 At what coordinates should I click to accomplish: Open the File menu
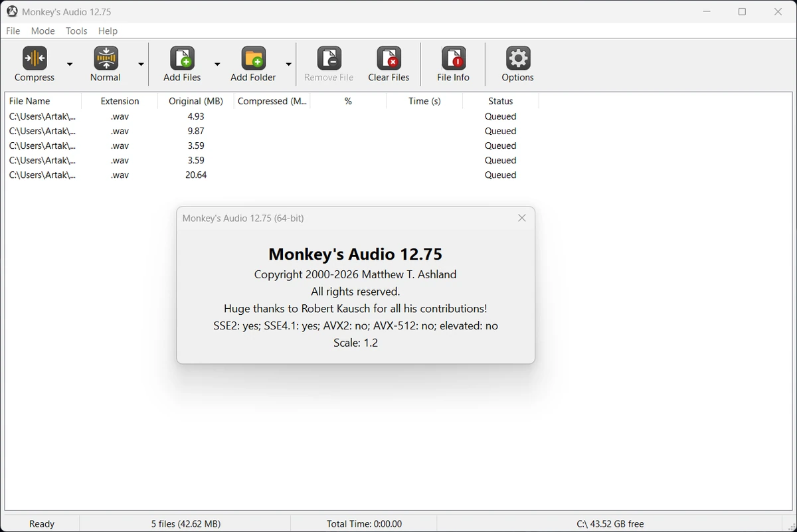coord(13,31)
